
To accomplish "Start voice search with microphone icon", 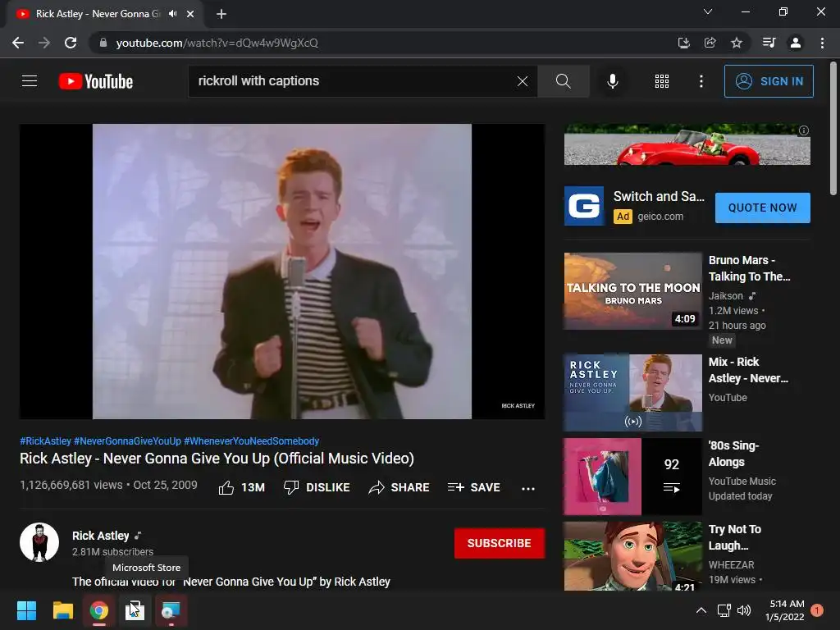I will tap(612, 81).
